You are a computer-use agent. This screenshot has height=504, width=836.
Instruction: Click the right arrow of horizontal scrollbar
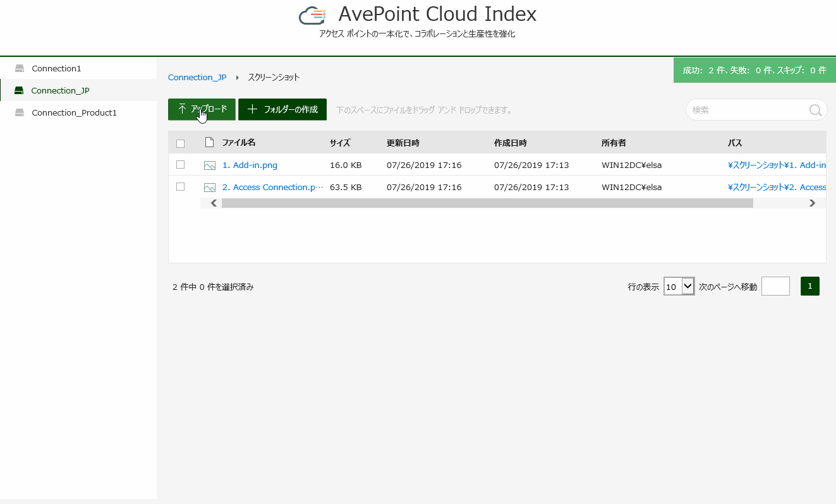point(812,203)
